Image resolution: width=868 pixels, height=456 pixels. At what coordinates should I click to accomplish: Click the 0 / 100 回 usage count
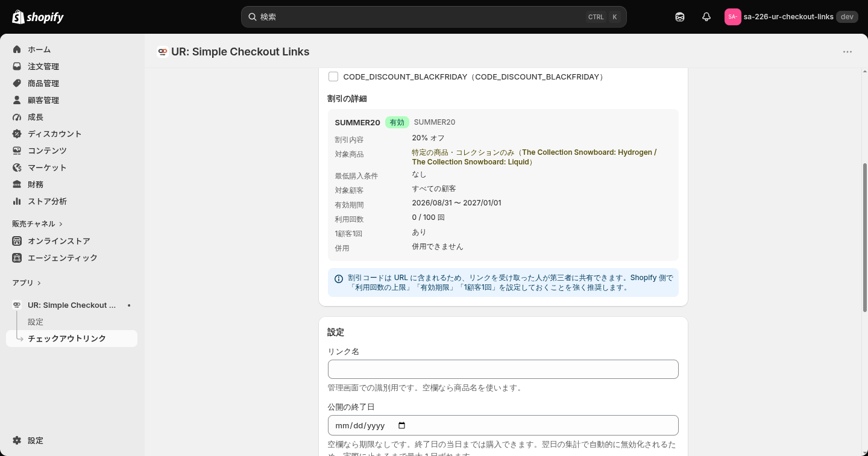(x=429, y=217)
